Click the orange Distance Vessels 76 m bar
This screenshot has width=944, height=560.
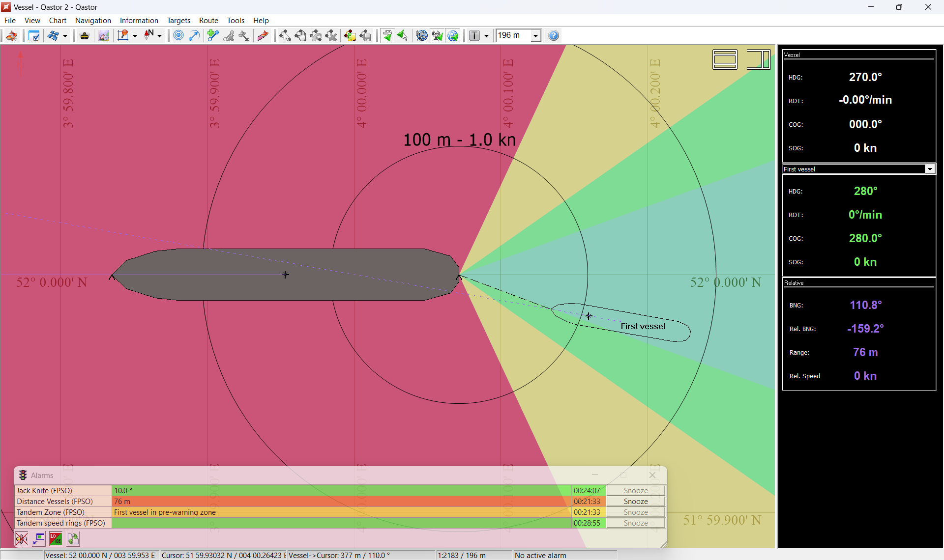click(x=341, y=502)
